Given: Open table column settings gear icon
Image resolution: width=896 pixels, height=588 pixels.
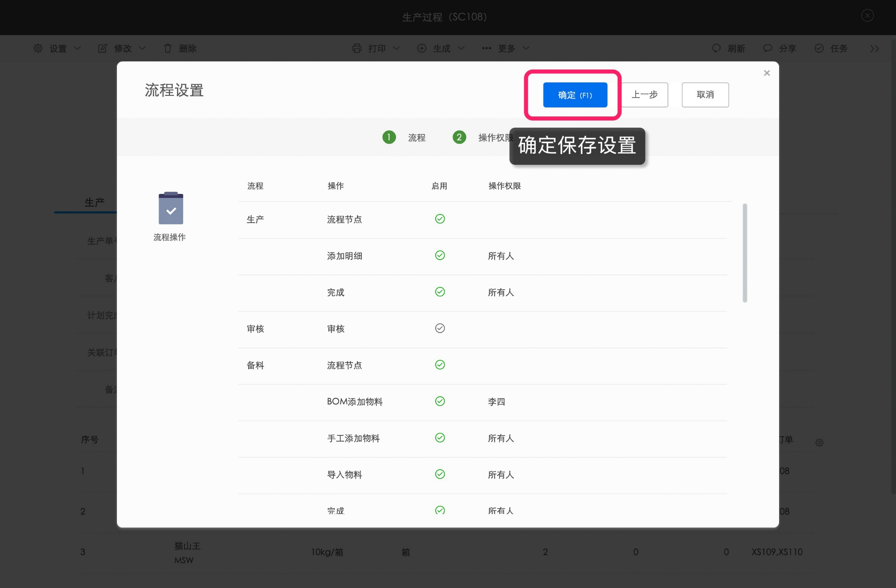Looking at the screenshot, I should [819, 442].
